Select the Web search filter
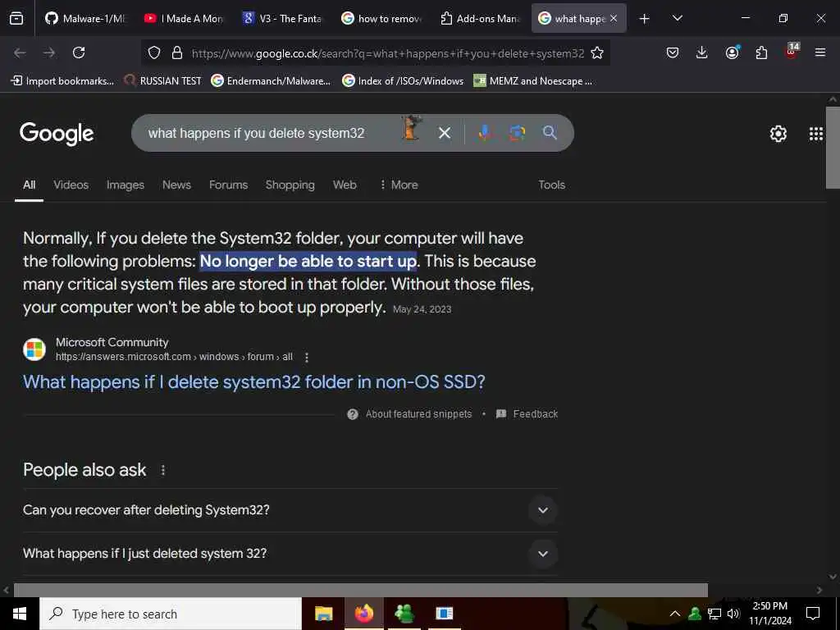Image resolution: width=840 pixels, height=630 pixels. point(345,185)
